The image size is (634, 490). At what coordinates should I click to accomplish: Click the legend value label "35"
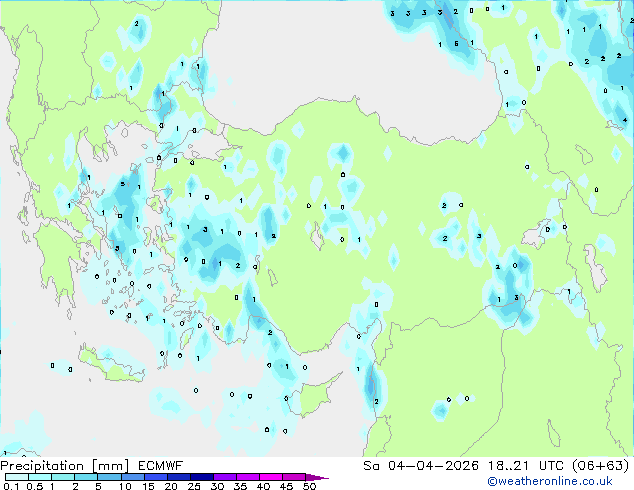(x=240, y=486)
